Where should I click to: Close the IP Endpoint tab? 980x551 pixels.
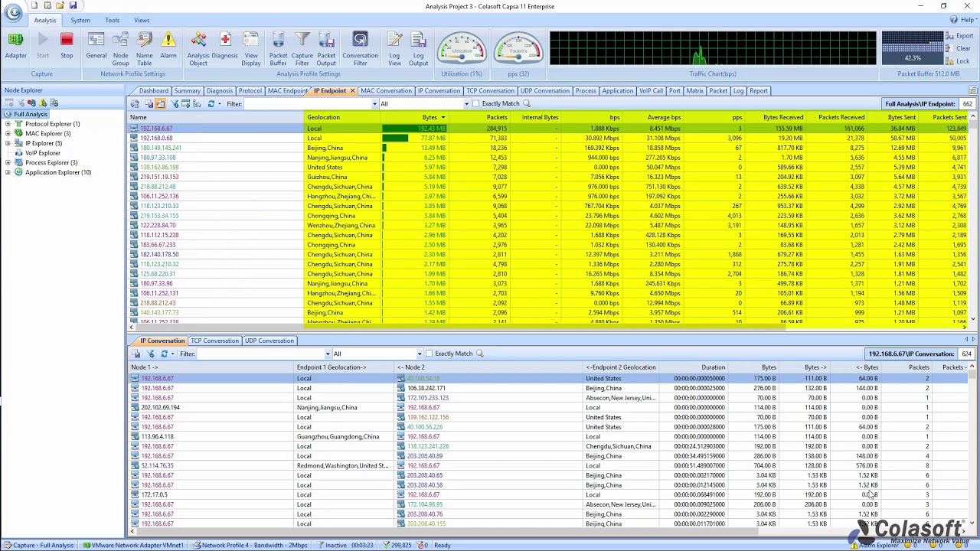tap(352, 91)
